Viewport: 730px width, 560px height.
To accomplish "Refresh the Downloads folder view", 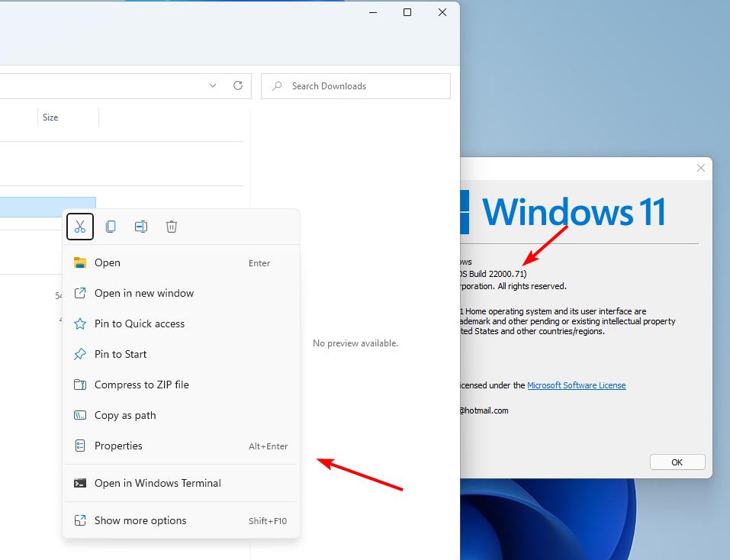I will click(x=238, y=85).
